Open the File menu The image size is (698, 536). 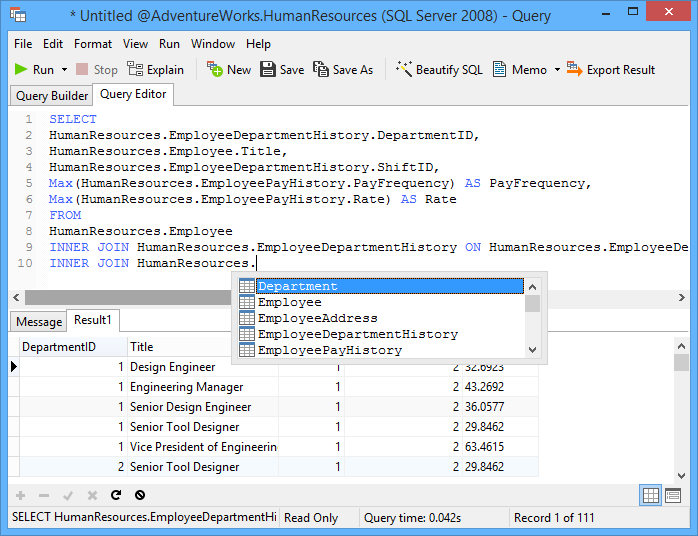point(23,44)
